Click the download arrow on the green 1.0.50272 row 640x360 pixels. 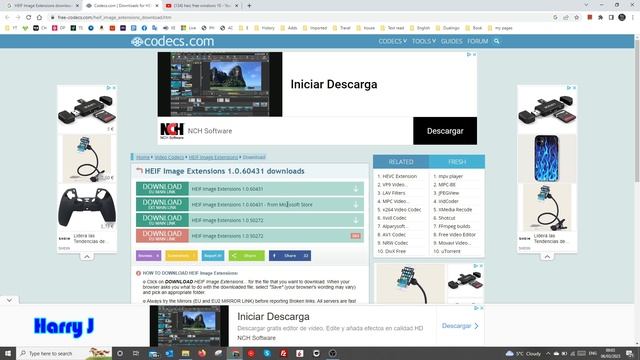click(x=356, y=220)
